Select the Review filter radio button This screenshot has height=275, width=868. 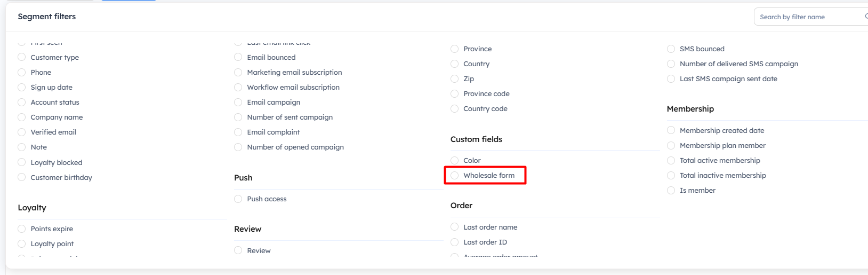(238, 251)
